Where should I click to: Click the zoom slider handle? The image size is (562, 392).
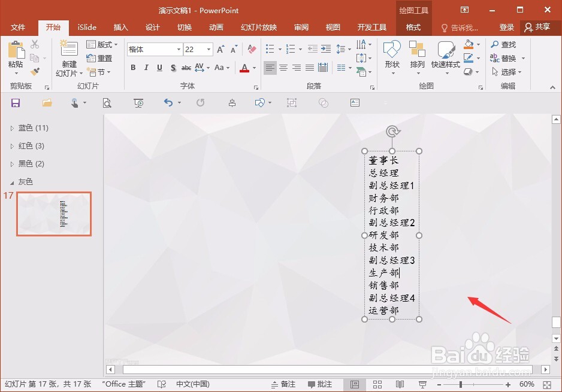[x=461, y=385]
